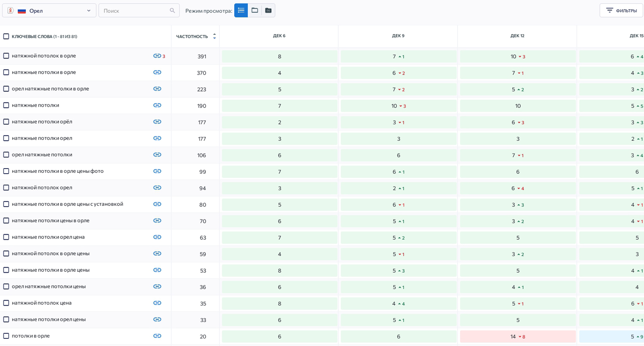
Task: Open link icon for 'натяжной потолок в орле'
Action: point(157,56)
